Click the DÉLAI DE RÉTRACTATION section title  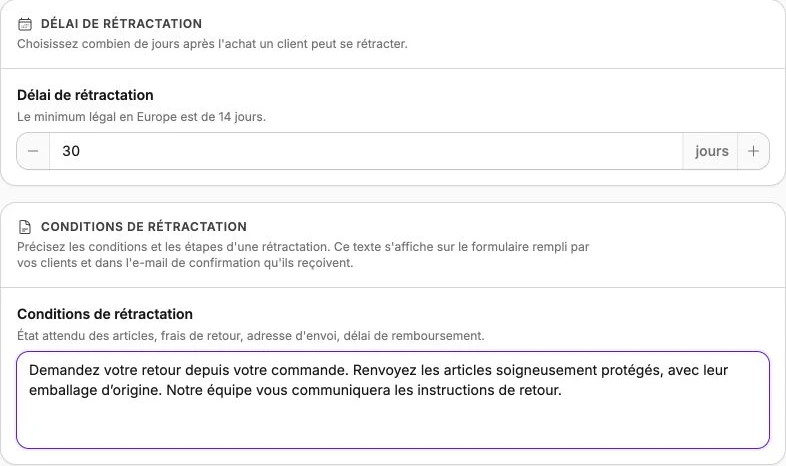[121, 24]
